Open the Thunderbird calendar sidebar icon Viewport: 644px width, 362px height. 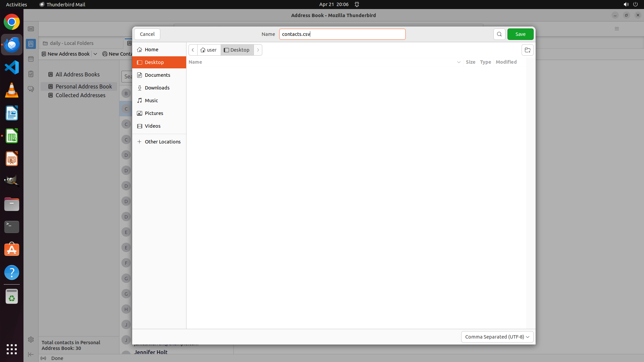[31, 59]
